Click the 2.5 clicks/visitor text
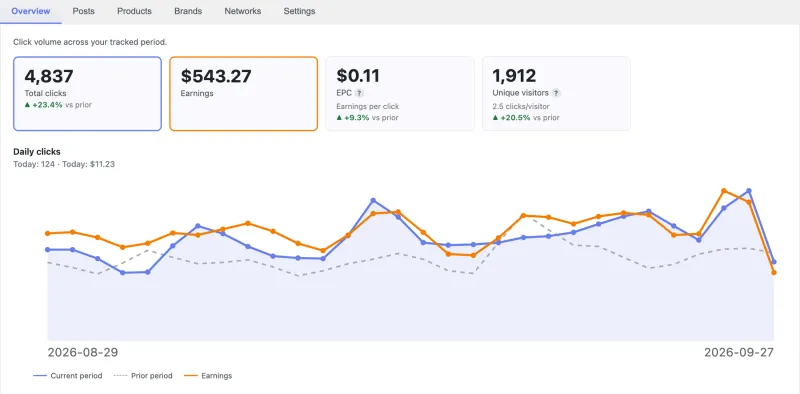Image resolution: width=800 pixels, height=394 pixels. coord(521,106)
